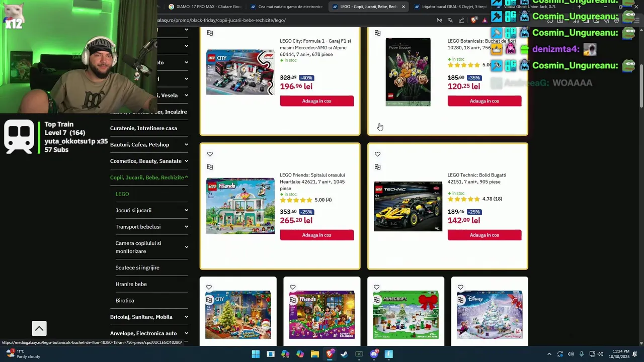Open LEGO City Formula 1 Garaj title link
644x362 pixels.
click(315, 48)
